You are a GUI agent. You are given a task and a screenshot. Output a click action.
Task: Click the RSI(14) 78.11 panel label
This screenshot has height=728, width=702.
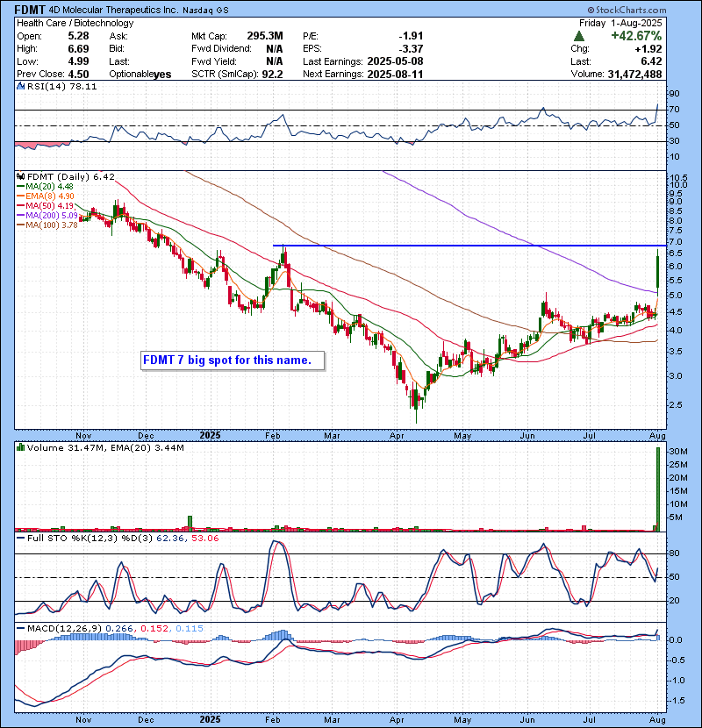point(61,86)
